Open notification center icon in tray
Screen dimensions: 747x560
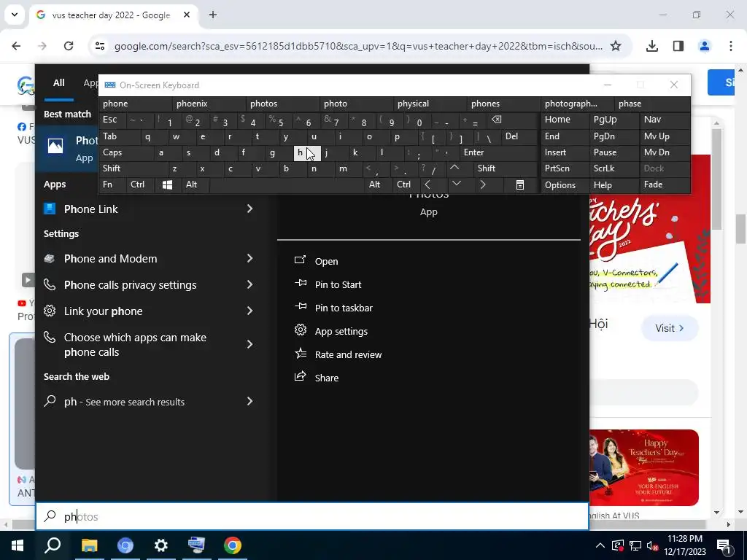point(724,545)
